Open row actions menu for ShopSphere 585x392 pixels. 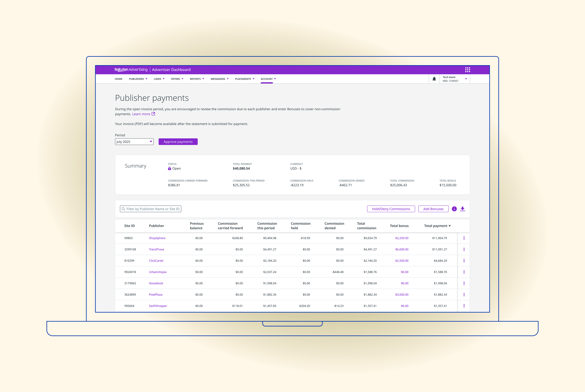[464, 238]
